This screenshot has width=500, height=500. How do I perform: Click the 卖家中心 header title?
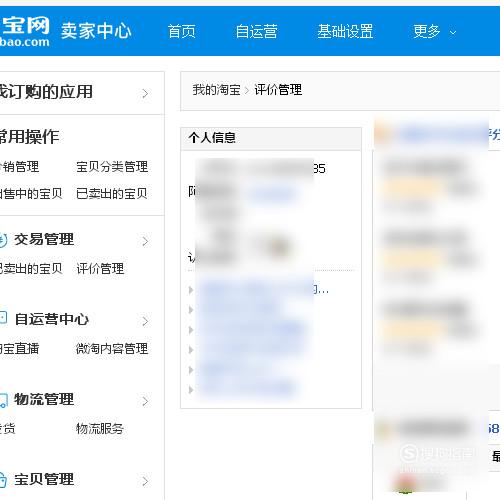(96, 31)
